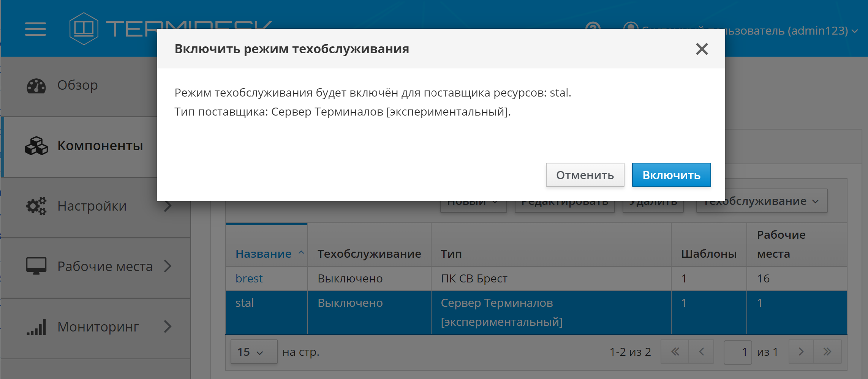The image size is (868, 379).
Task: Click the Рабочие места monitor icon
Action: click(36, 266)
